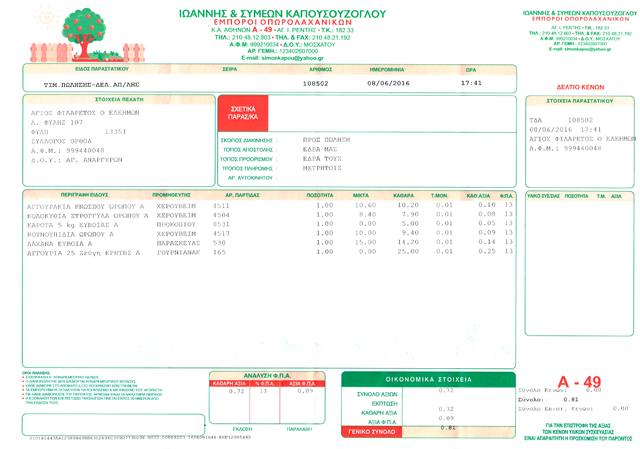The width and height of the screenshot is (640, 449).
Task: Select the ΠΑΡΑΛΑΒΗ signature label
Action: [x=299, y=429]
